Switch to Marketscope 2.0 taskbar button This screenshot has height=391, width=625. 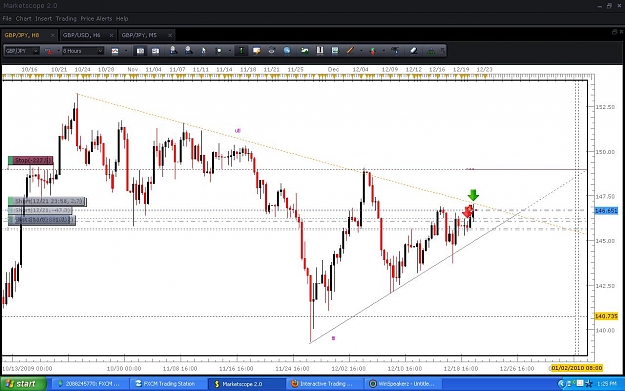[x=246, y=383]
